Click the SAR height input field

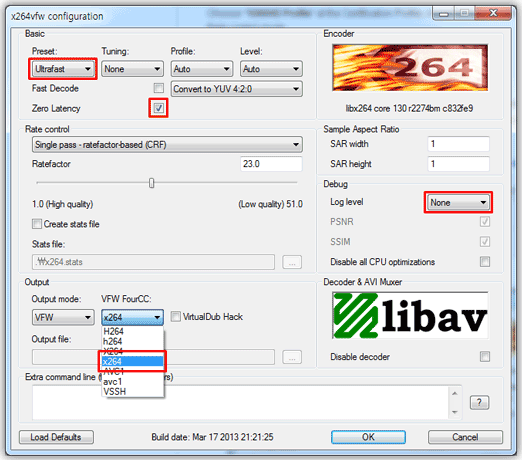(458, 164)
